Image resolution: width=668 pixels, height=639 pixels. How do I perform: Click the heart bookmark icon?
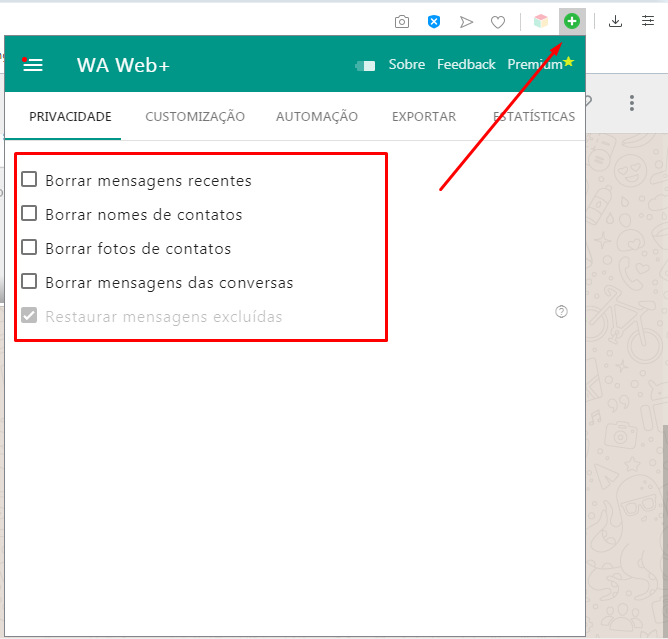coord(497,21)
